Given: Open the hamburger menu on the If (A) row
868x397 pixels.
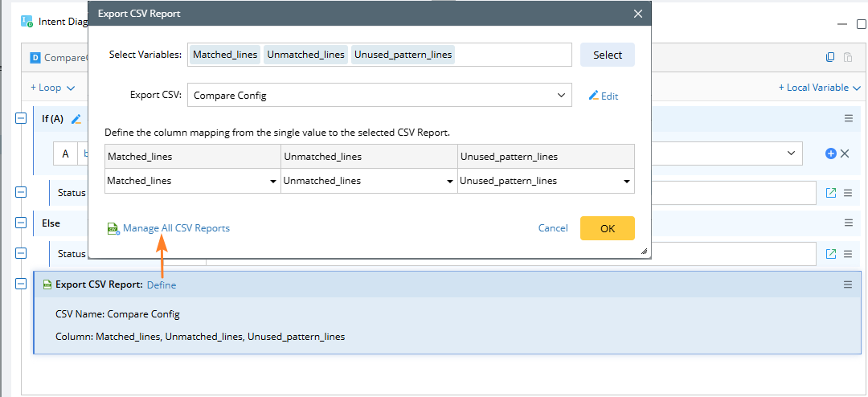Looking at the screenshot, I should coord(848,118).
